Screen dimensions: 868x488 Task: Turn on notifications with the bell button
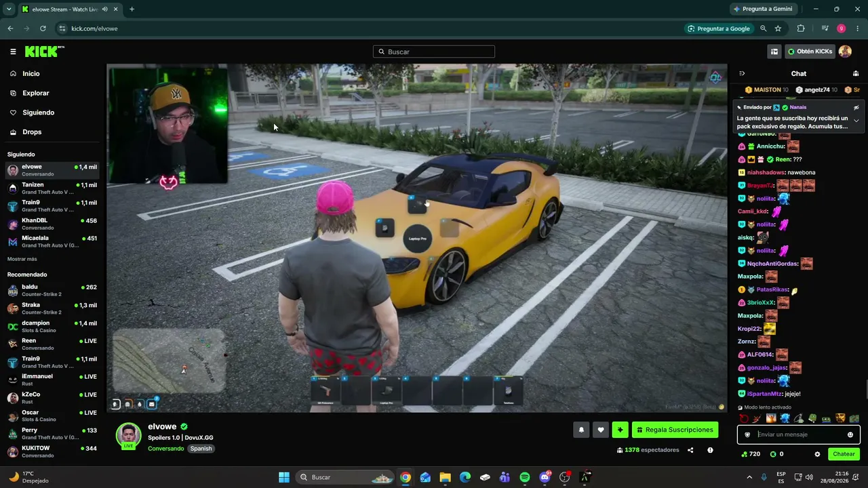coord(581,430)
